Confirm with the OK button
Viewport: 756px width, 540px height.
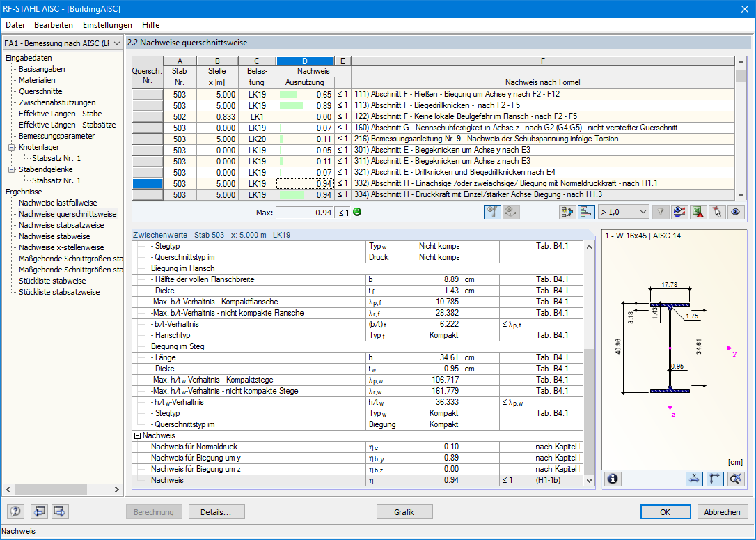[x=666, y=512]
